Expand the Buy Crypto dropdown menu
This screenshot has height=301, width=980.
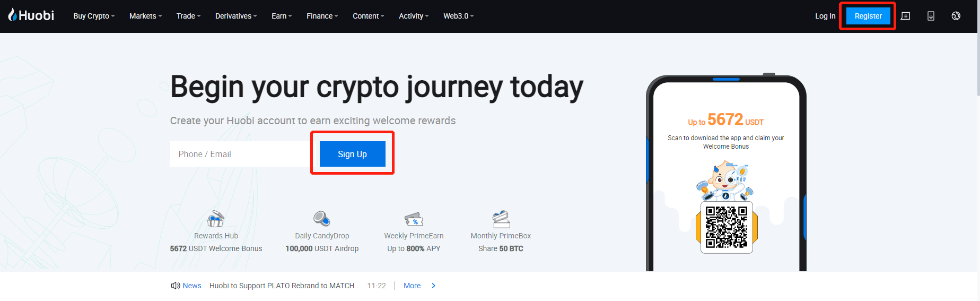[94, 16]
